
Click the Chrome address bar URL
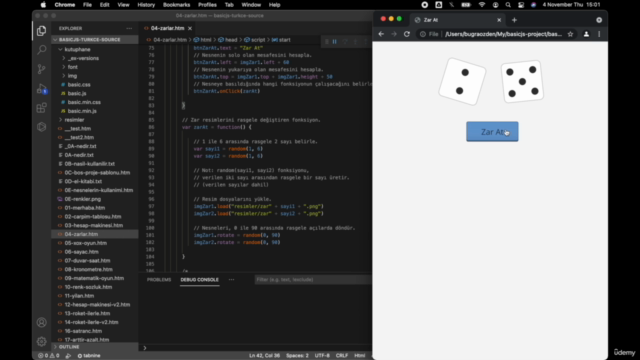pos(503,34)
